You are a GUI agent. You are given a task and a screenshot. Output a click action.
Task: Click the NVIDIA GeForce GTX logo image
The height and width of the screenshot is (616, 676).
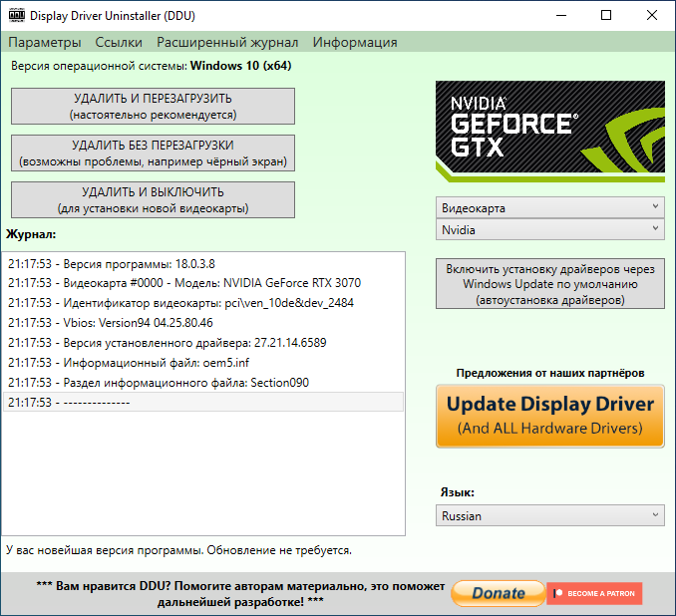click(550, 131)
